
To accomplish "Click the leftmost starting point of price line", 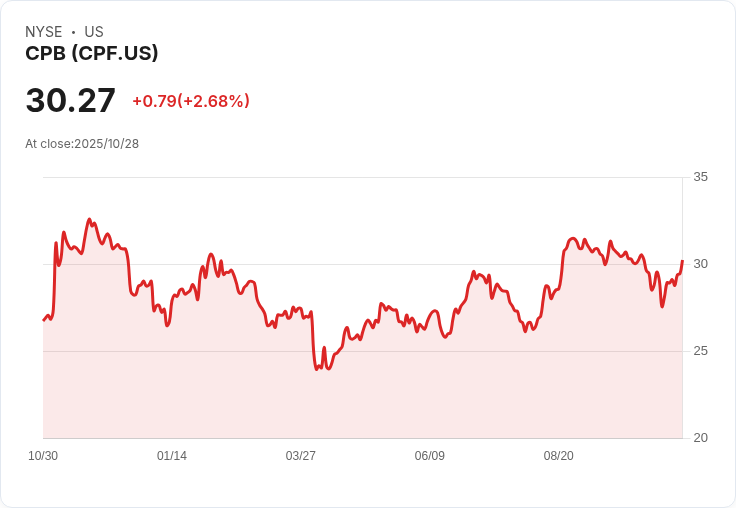I will [x=44, y=320].
